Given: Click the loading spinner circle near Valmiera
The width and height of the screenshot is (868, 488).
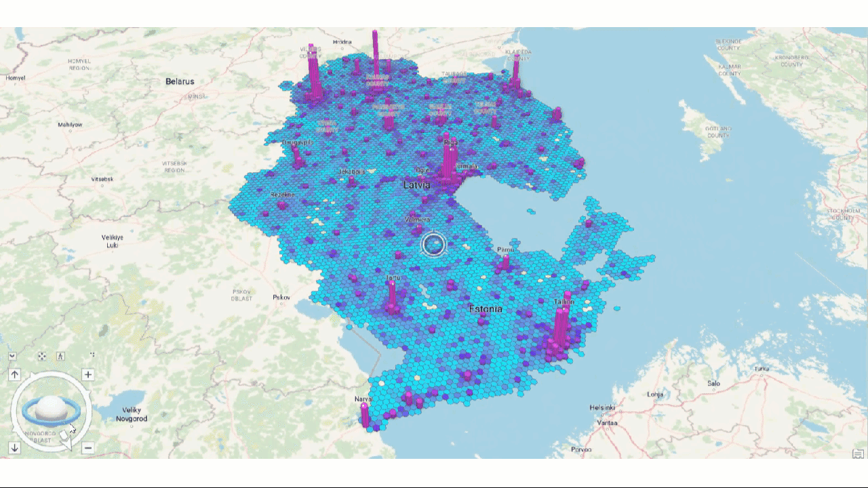Looking at the screenshot, I should [434, 244].
